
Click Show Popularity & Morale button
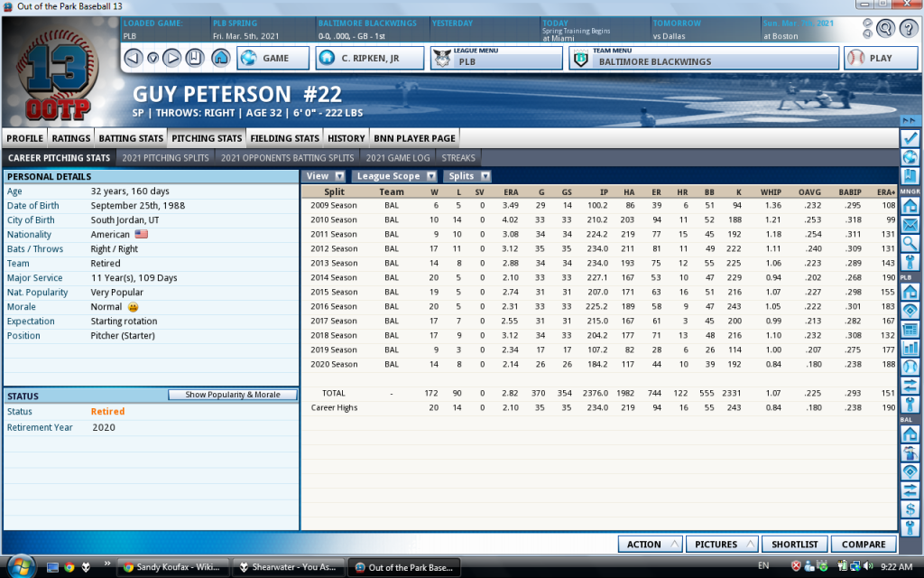pos(232,395)
